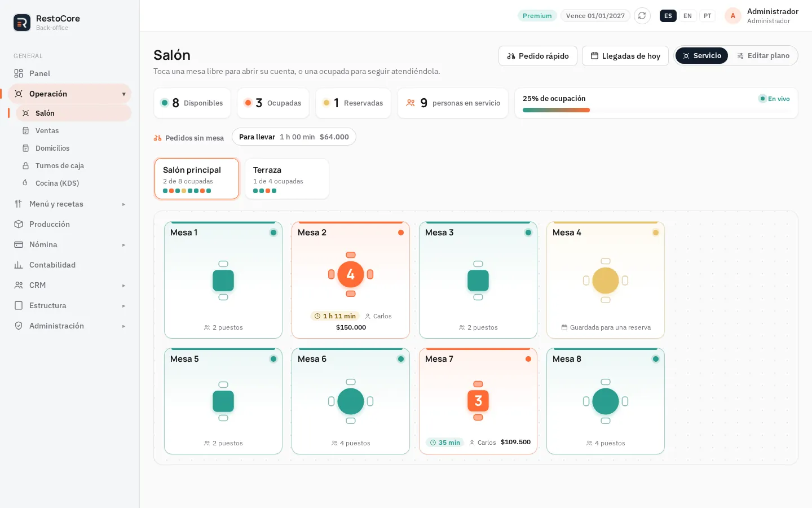Viewport: 812px width, 508px height.
Task: Open the Para llevar order chip
Action: point(294,137)
